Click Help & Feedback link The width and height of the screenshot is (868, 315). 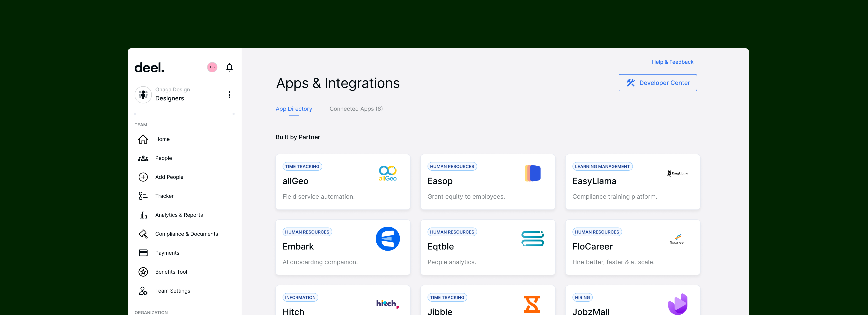(673, 62)
